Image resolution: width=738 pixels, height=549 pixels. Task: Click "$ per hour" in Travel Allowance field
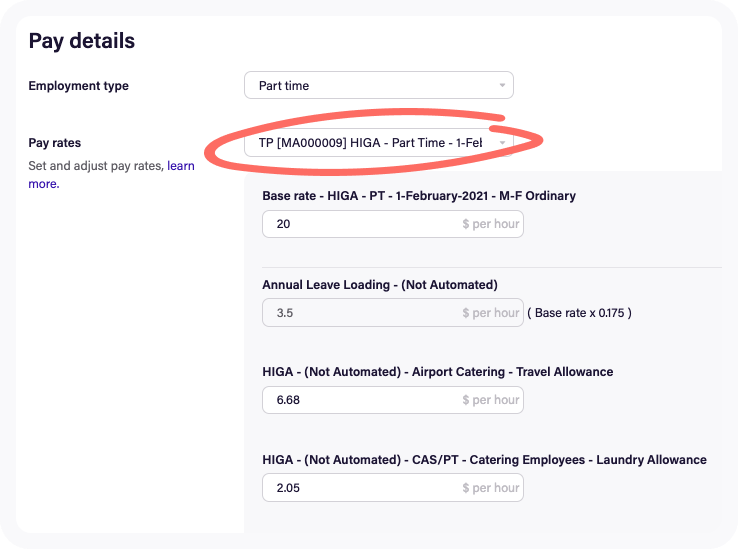pos(490,400)
